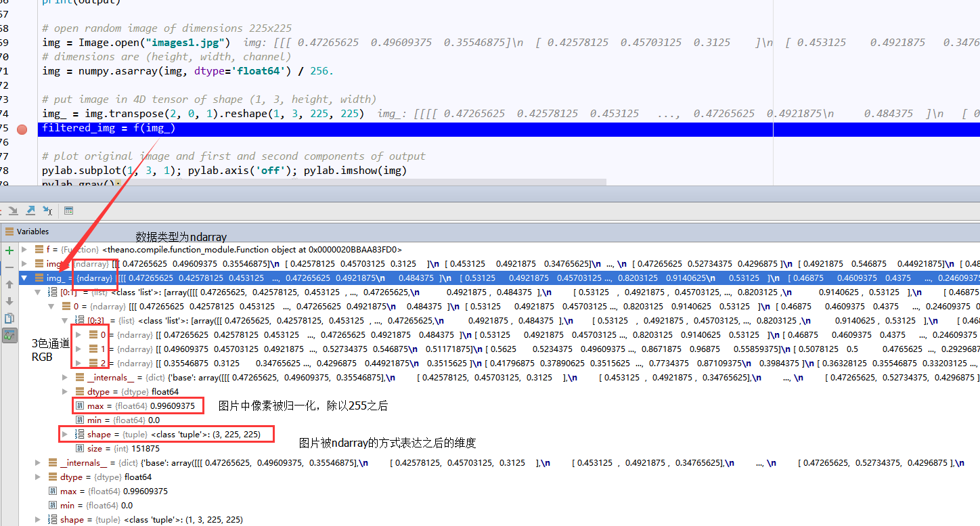Select the Variables panel title
Screen dimensions: 980x526
coord(32,232)
